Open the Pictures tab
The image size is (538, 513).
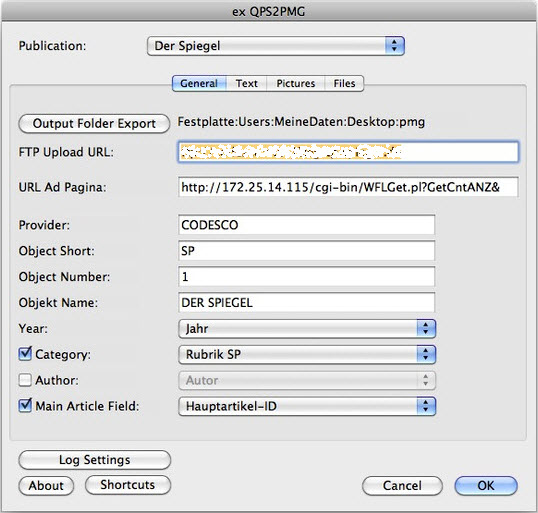[295, 83]
